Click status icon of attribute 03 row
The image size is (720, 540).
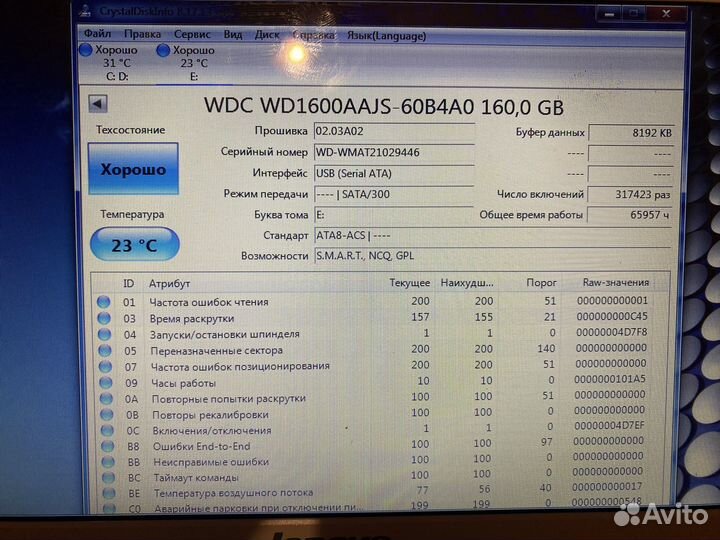tap(104, 318)
